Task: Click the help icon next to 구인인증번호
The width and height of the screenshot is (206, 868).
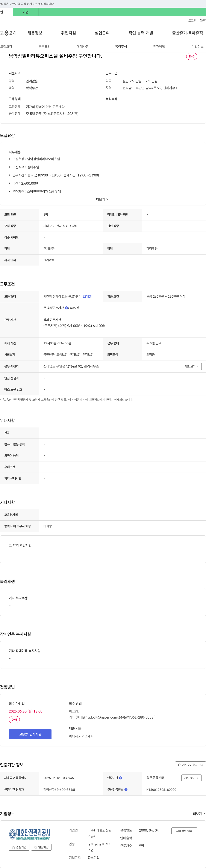Action: 126,790
